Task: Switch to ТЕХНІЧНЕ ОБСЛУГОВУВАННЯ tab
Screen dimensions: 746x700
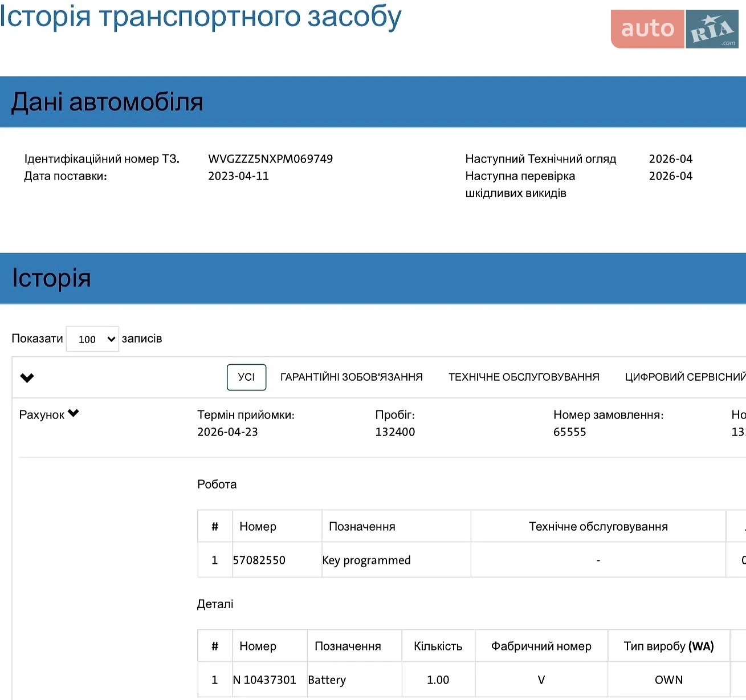Action: [x=524, y=377]
